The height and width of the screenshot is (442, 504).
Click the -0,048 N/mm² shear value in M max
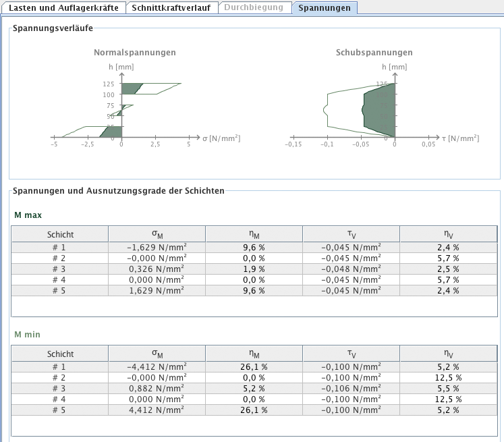(x=351, y=269)
